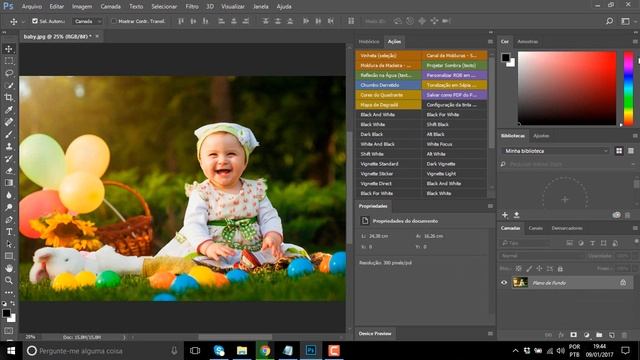640x360 pixels.
Task: Open workspace switcher in options bar
Action: pos(625,21)
